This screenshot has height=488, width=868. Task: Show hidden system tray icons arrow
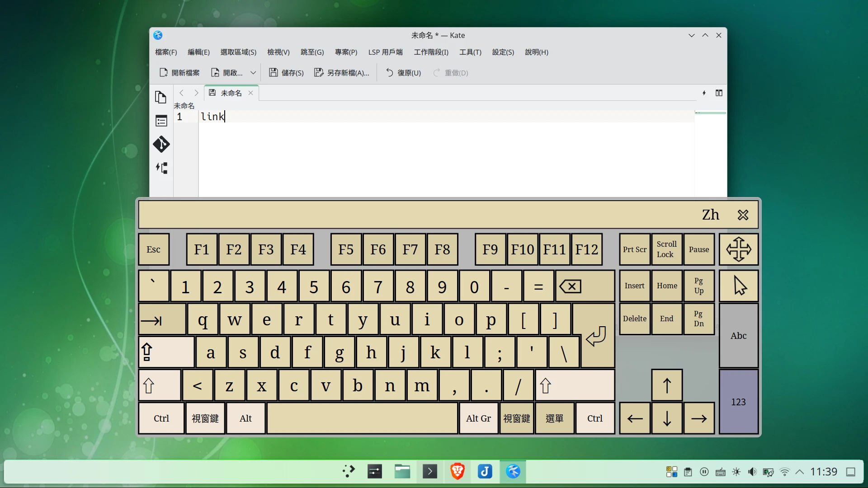[799, 472]
